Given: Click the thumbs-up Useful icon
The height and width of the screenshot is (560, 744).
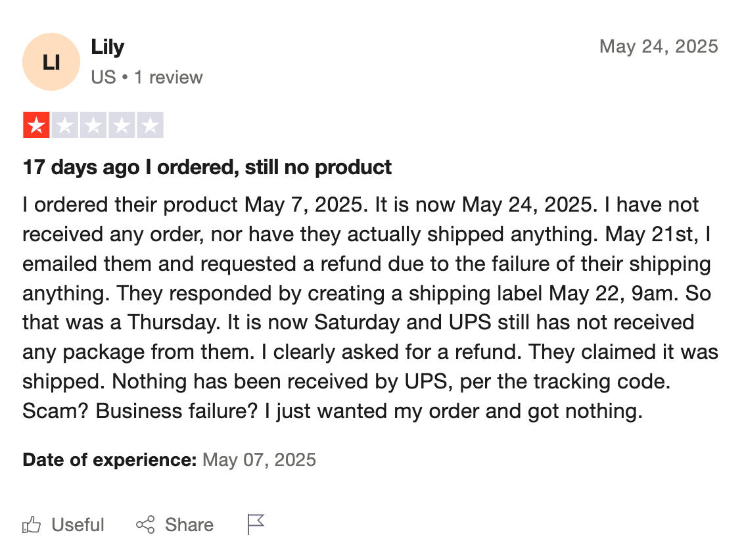Looking at the screenshot, I should pos(32,525).
